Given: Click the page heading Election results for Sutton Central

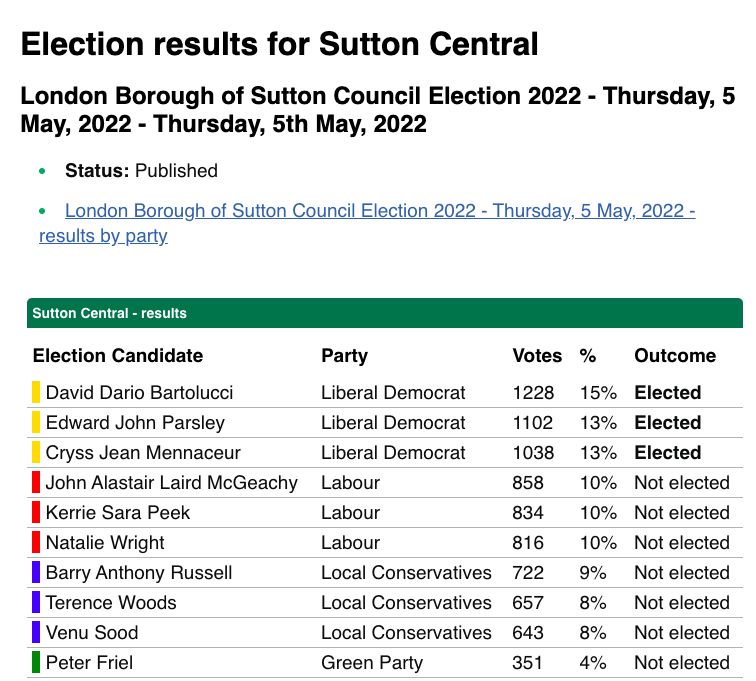Looking at the screenshot, I should pyautogui.click(x=279, y=44).
